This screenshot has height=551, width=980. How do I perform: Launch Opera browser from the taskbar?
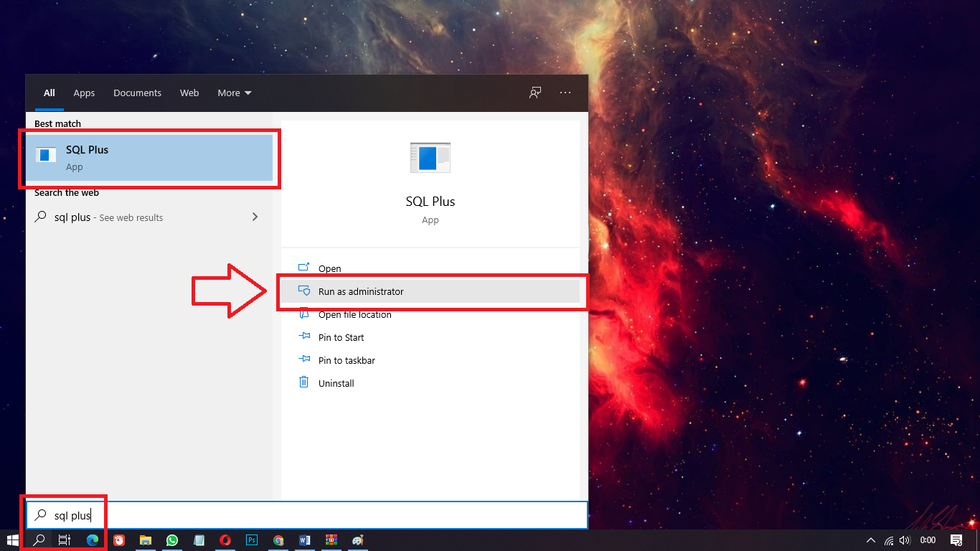coord(225,540)
